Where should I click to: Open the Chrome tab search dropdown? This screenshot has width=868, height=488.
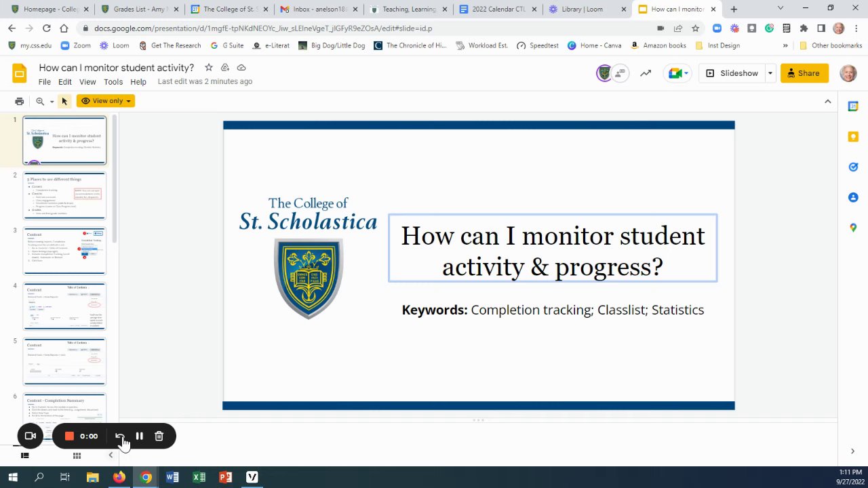click(x=780, y=9)
